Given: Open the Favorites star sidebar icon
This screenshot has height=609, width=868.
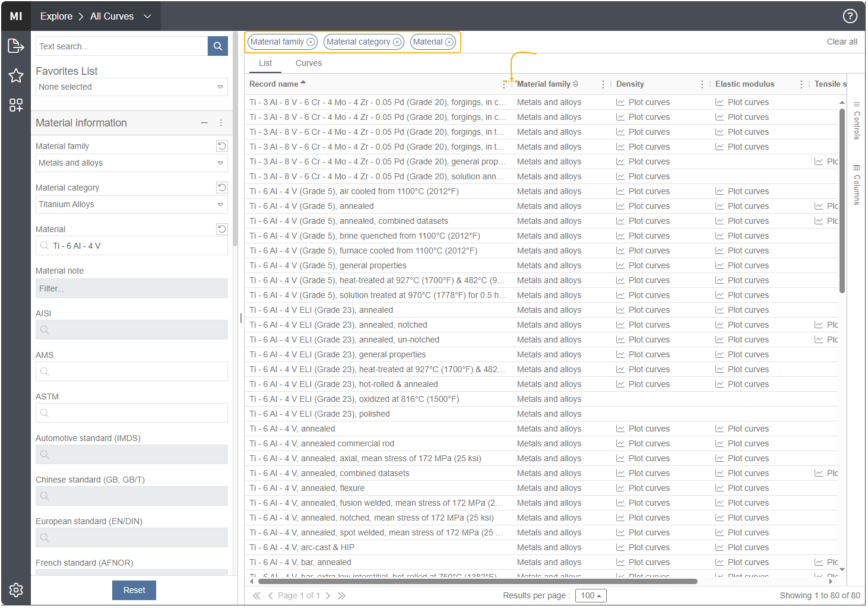Looking at the screenshot, I should 16,75.
